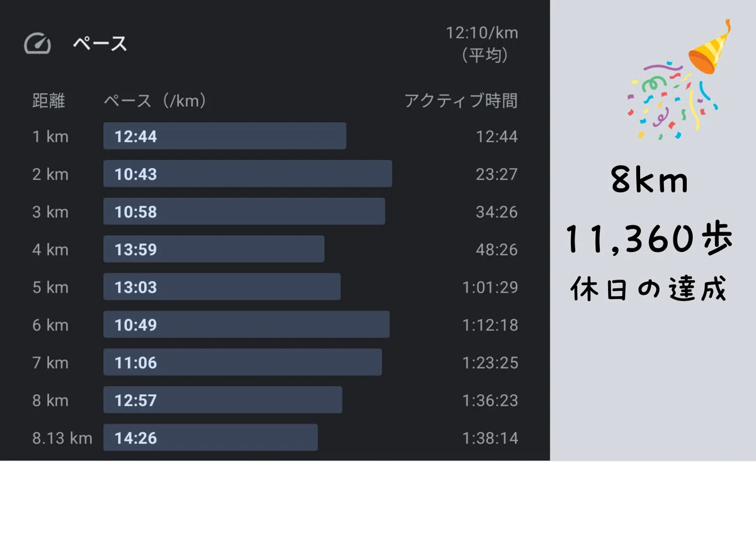Click the 休日の達成 caption text
756x536 pixels.
[649, 290]
